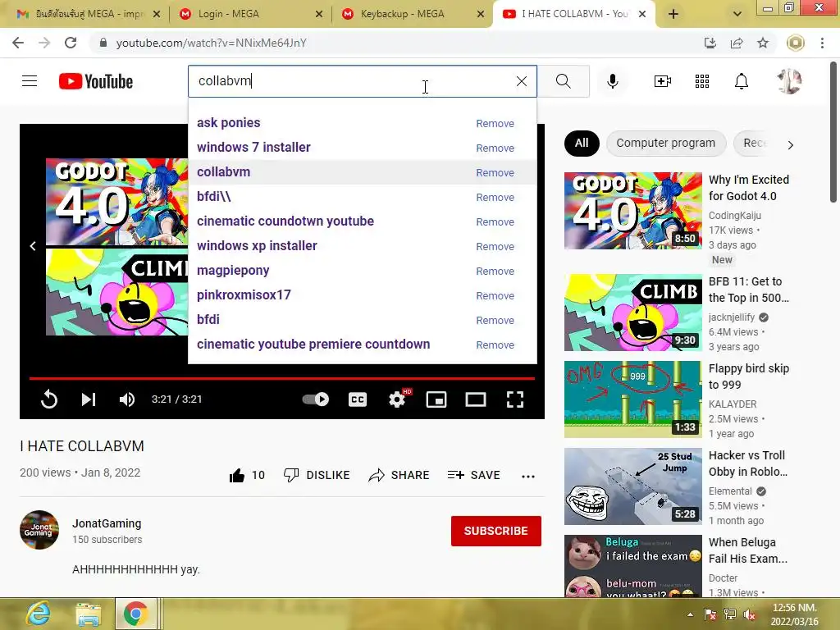The height and width of the screenshot is (630, 840).
Task: Share the video via SHARE button
Action: (399, 475)
